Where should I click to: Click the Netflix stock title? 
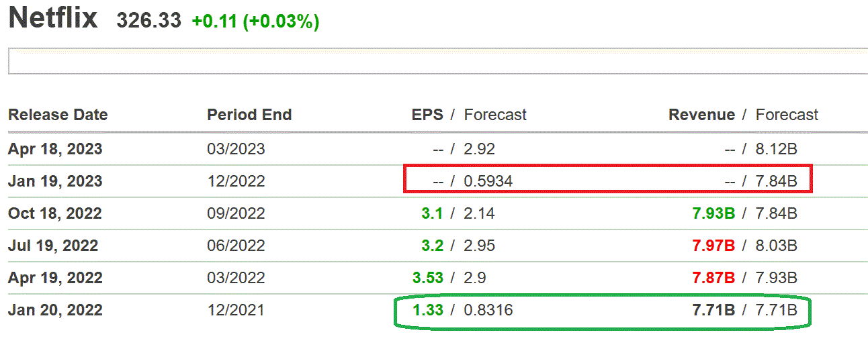(53, 19)
